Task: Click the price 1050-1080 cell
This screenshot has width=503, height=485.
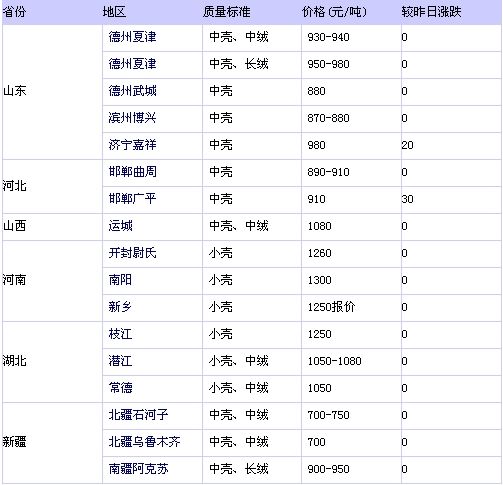Action: click(351, 362)
